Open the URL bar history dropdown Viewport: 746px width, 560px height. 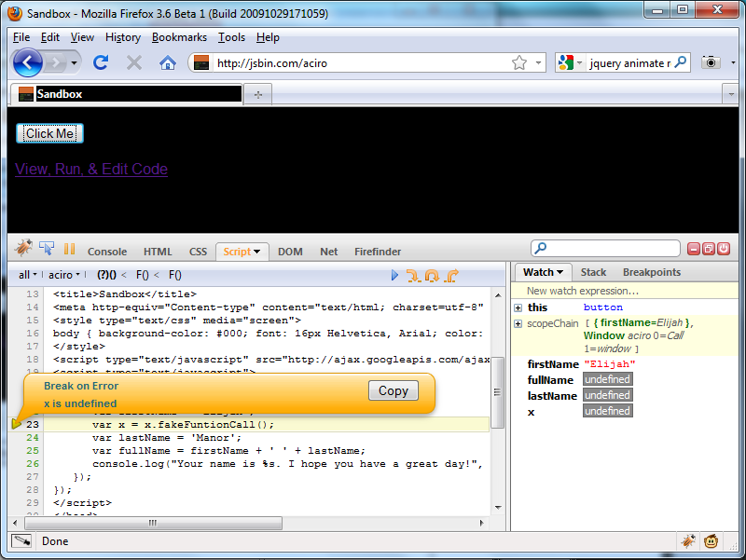click(x=538, y=62)
